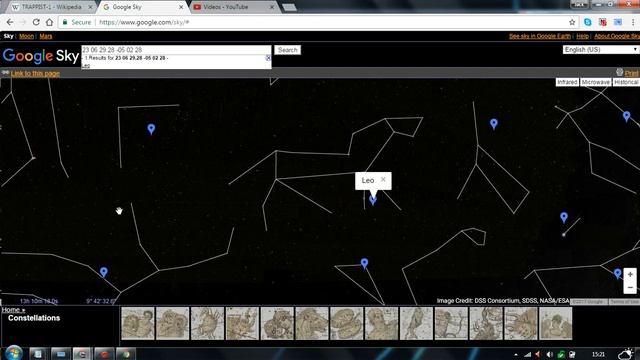The image size is (640, 360).
Task: Open the thirteenth constellation thumbnail
Action: (x=556, y=323)
